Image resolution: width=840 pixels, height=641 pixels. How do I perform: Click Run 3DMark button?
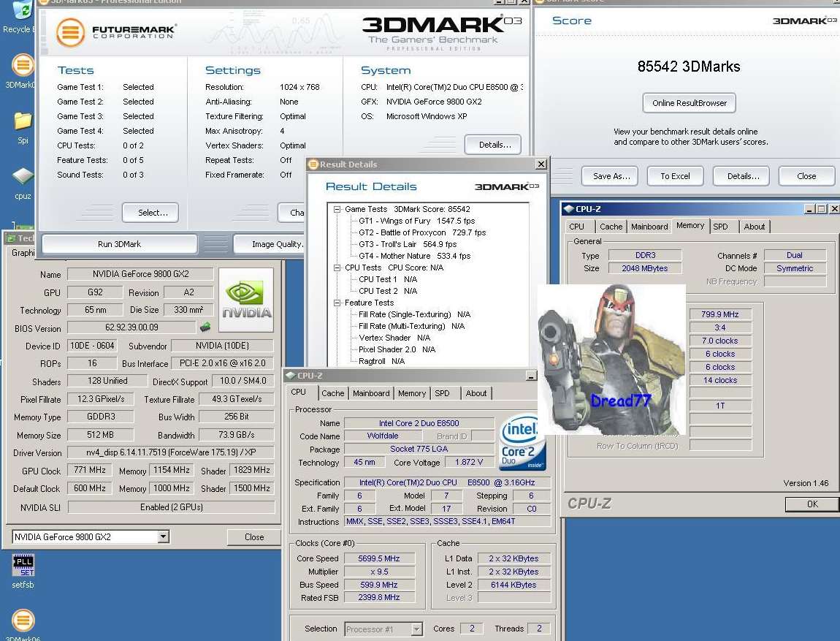pos(120,244)
